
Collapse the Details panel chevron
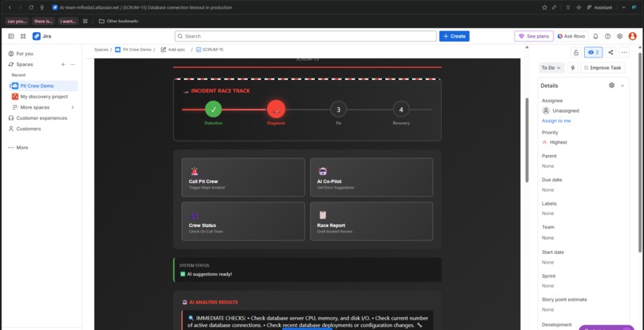click(x=622, y=85)
